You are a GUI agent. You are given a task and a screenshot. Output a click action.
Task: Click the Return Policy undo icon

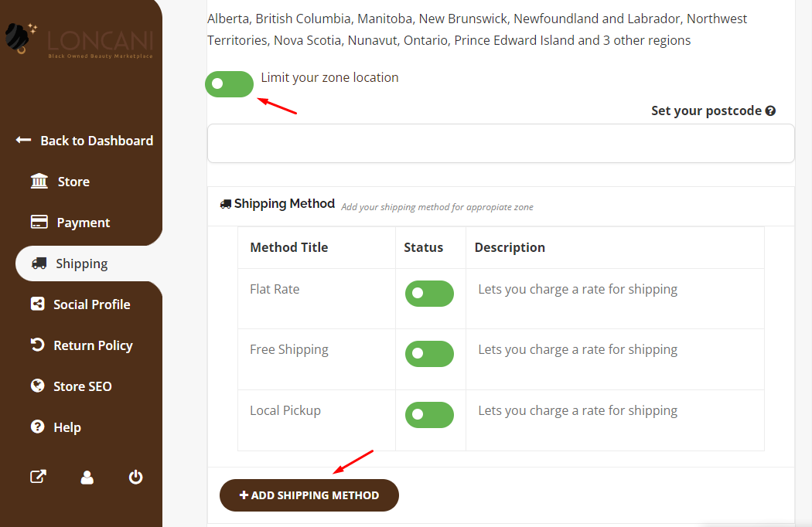(37, 345)
